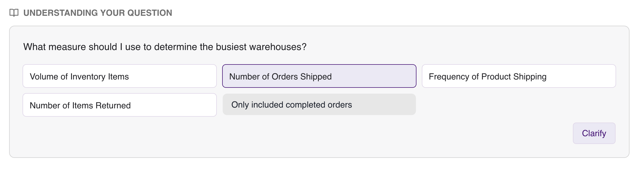Click the Understanding Your Question heading
This screenshot has width=644, height=175.
tap(98, 13)
